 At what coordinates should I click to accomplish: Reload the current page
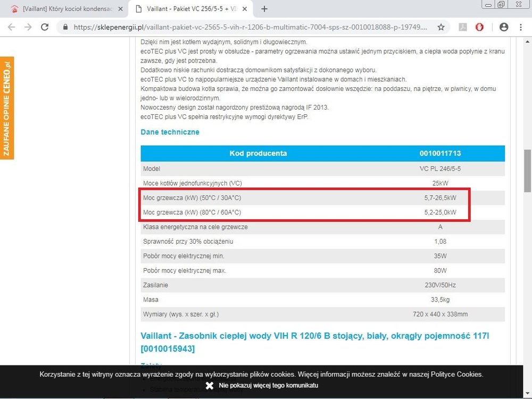[45, 27]
